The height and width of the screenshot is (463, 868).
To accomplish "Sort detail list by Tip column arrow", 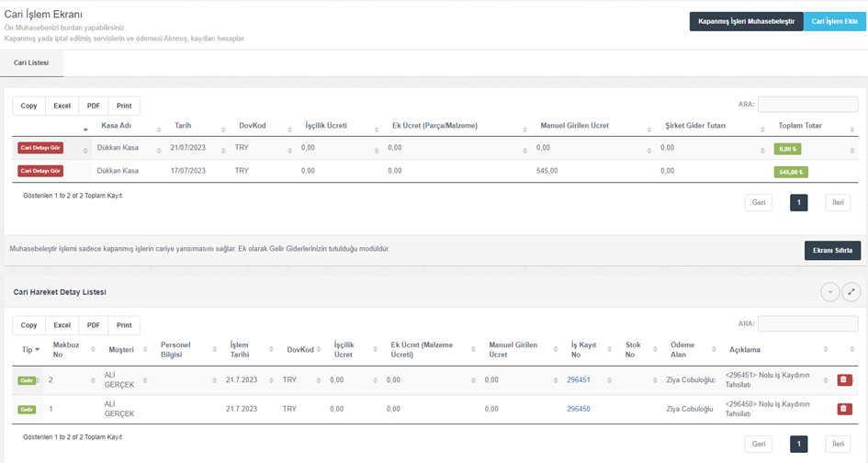I will click(29, 349).
